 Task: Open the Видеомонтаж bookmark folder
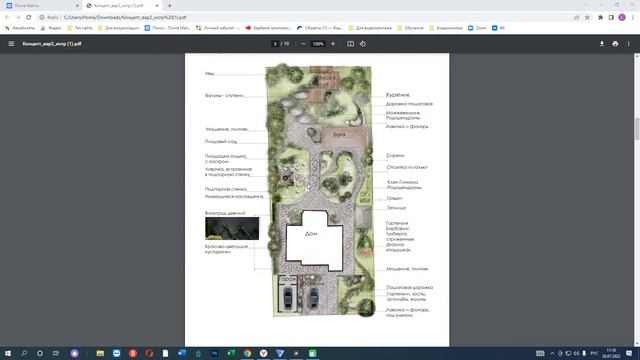click(x=446, y=28)
